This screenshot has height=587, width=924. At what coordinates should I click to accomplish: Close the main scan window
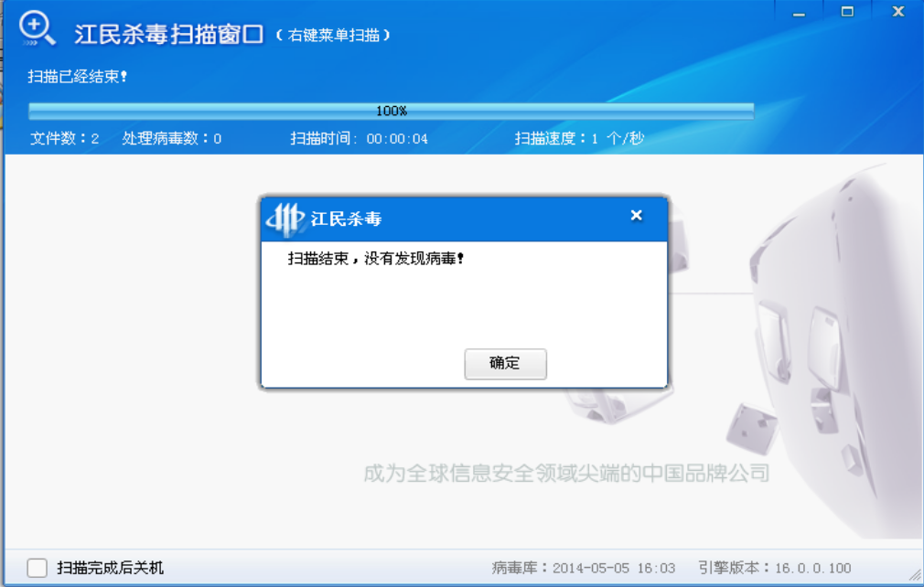point(897,12)
